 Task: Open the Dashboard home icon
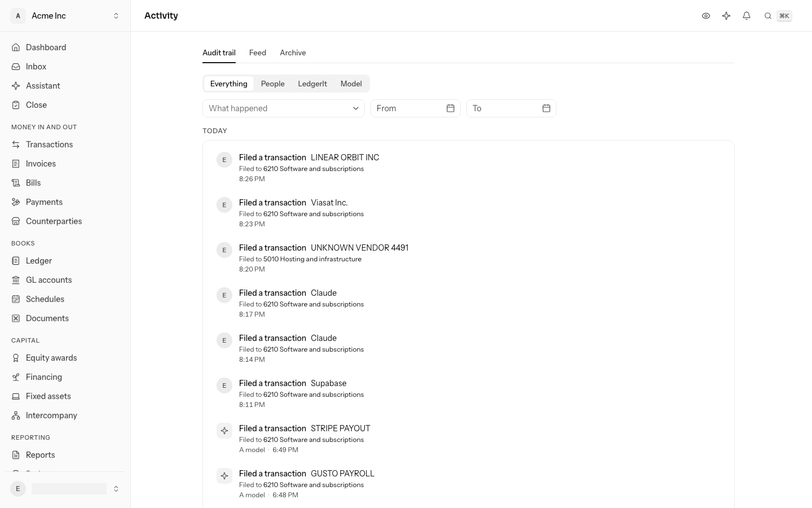[x=16, y=47]
